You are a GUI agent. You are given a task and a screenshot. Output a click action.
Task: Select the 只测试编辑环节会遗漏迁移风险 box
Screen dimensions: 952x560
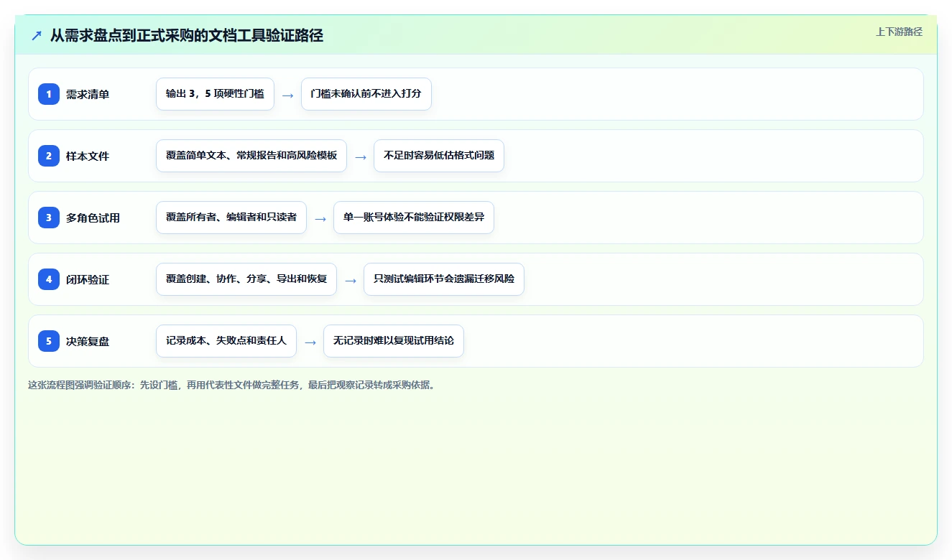[x=444, y=279]
